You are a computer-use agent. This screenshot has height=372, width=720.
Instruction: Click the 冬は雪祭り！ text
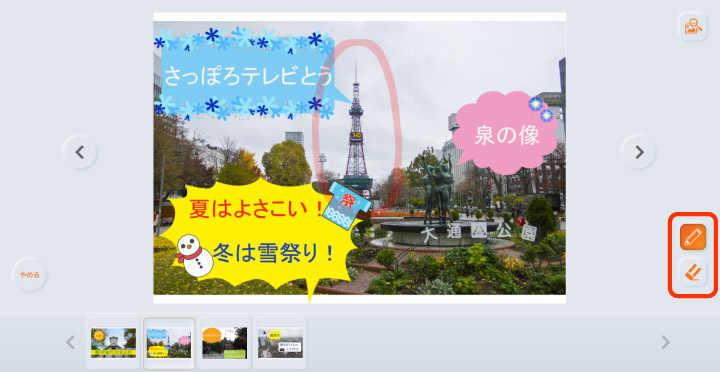[x=274, y=253]
